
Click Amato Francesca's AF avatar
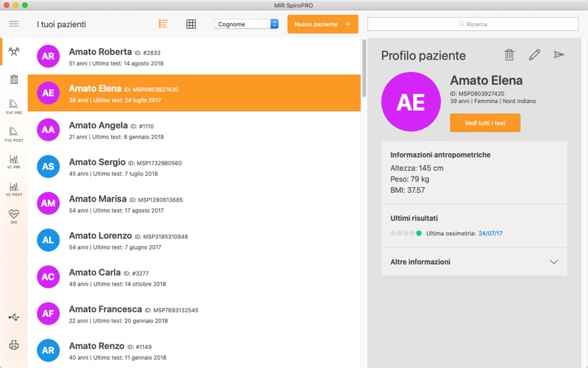pos(48,314)
